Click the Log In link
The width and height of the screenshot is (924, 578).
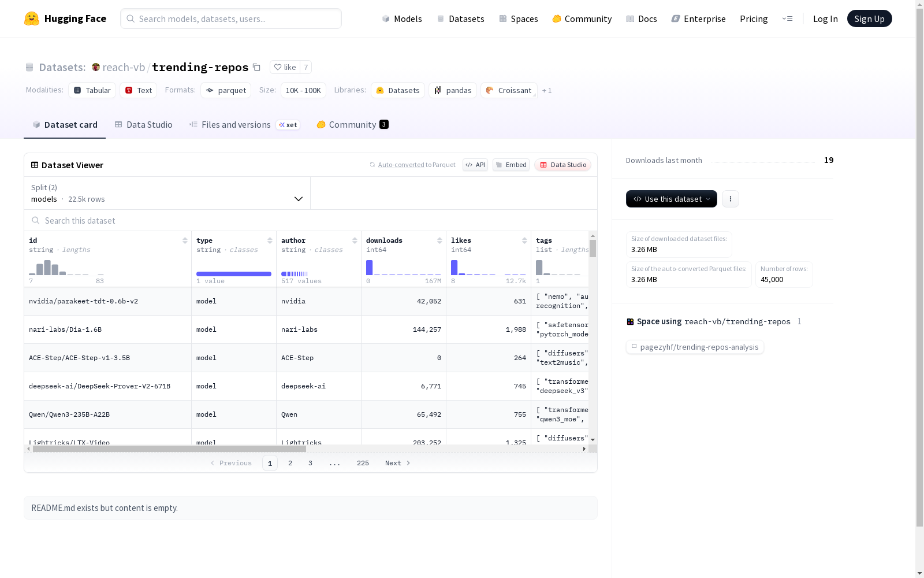pyautogui.click(x=825, y=18)
